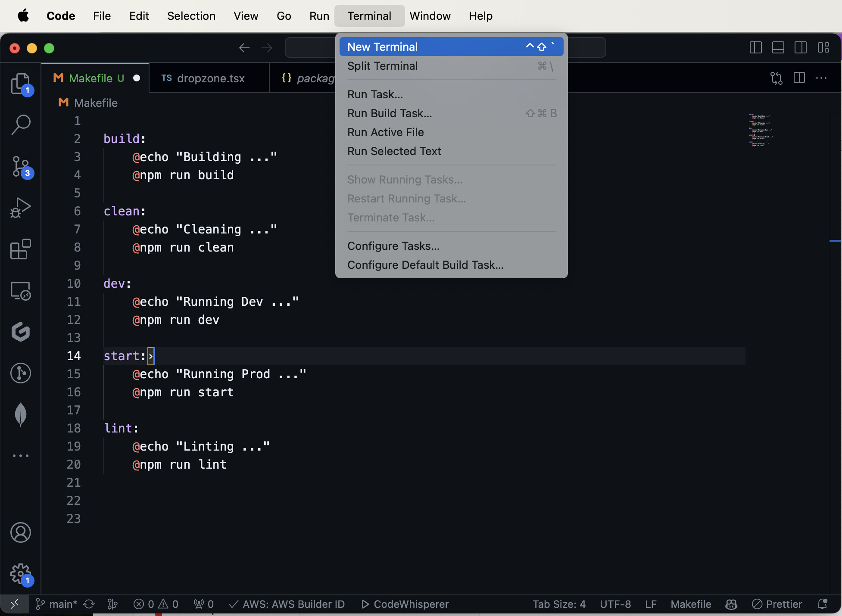
Task: Open Copilot status icon in status bar
Action: tap(731, 604)
